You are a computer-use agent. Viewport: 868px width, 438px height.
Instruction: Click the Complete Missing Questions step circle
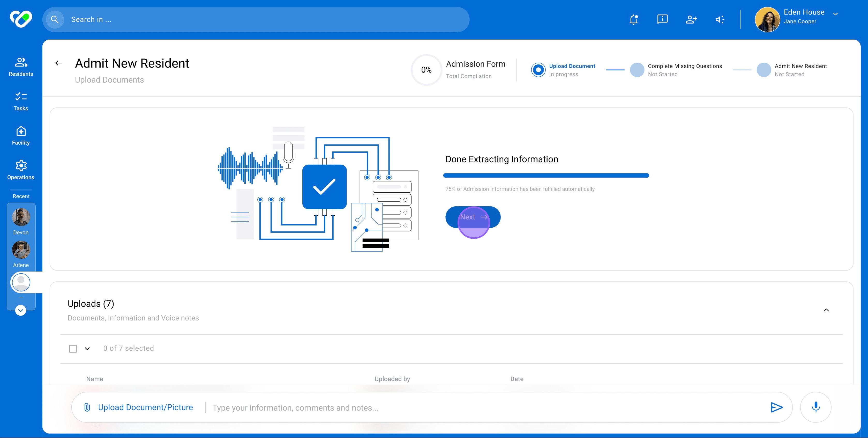point(637,70)
